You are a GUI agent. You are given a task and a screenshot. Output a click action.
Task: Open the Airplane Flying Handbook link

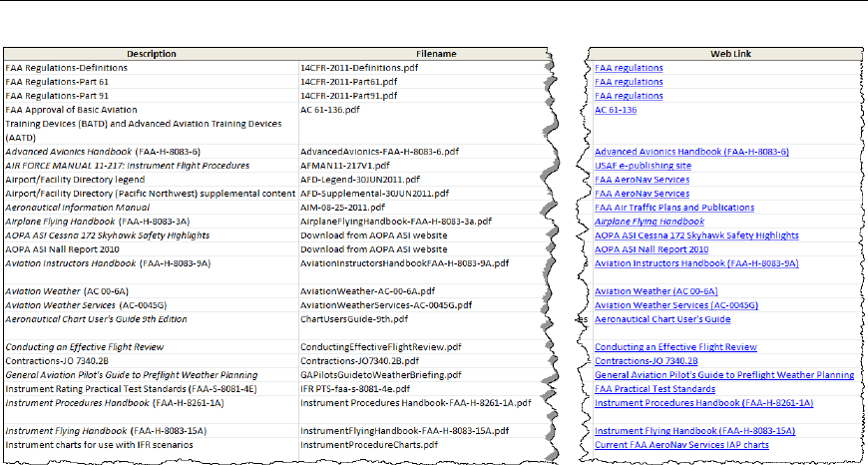click(650, 222)
